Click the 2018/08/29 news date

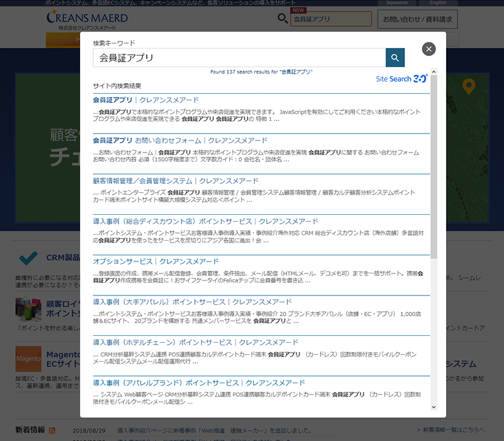coord(89,431)
